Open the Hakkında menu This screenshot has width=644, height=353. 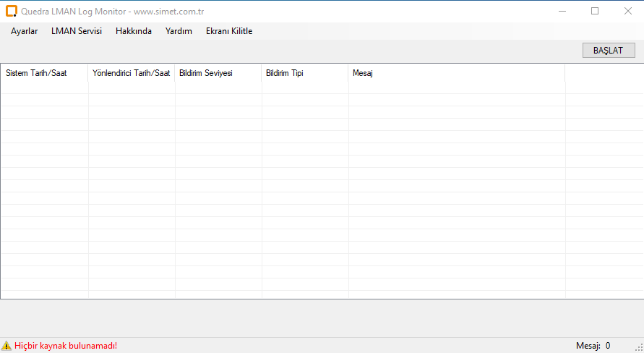134,31
